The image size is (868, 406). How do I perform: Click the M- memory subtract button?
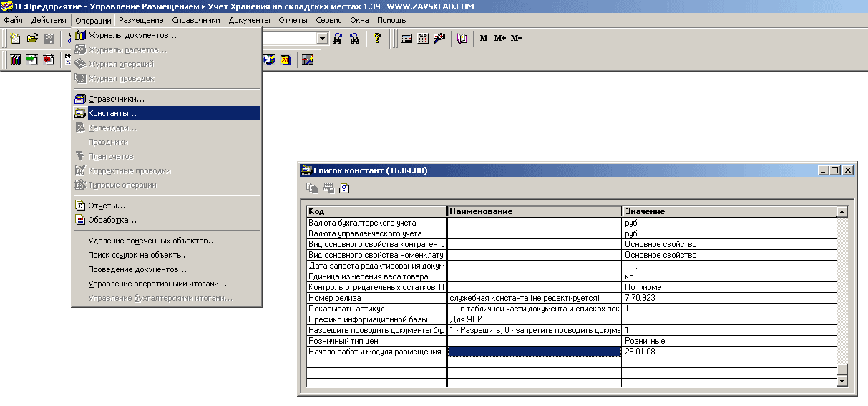[x=517, y=39]
